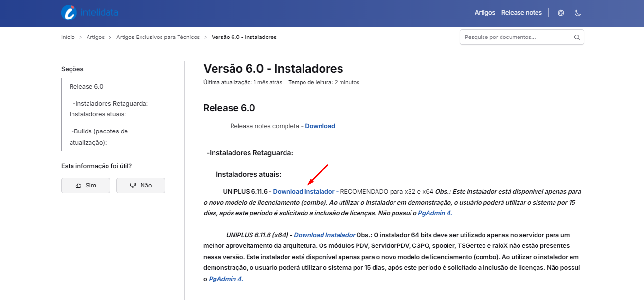Open the PgAdmin 4 link in x64 paragraph
Viewport: 644px width, 300px height.
[226, 279]
